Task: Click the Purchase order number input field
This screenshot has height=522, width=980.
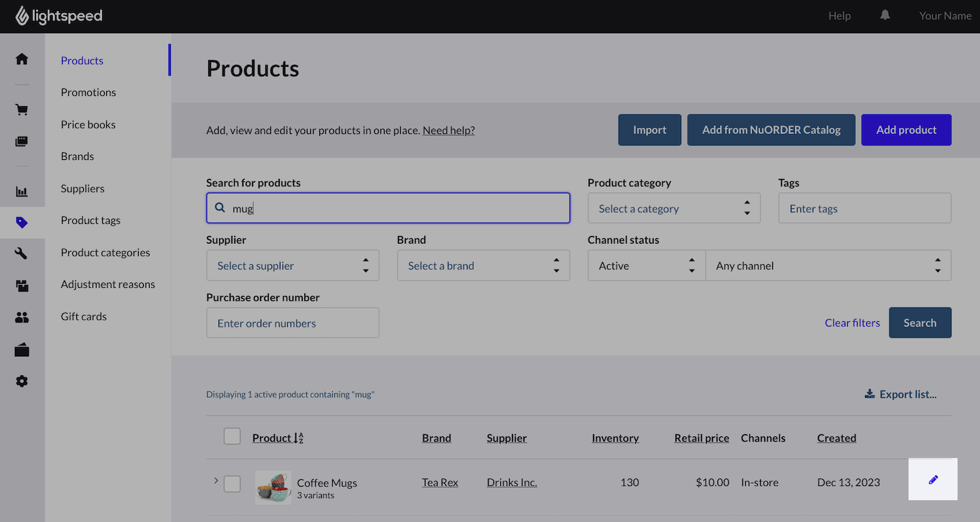Action: tap(292, 323)
